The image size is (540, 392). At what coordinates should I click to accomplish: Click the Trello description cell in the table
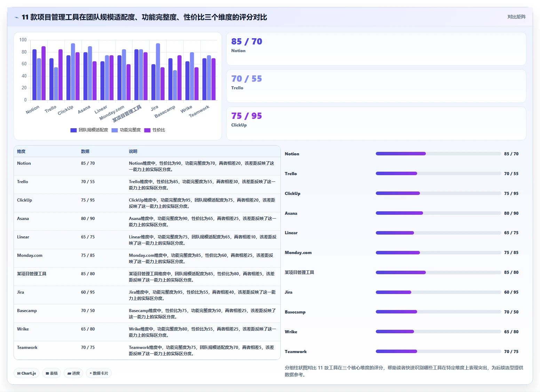point(203,185)
